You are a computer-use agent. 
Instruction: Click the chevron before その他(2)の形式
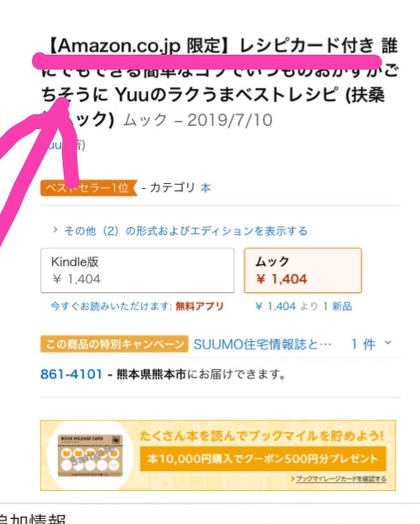(55, 230)
